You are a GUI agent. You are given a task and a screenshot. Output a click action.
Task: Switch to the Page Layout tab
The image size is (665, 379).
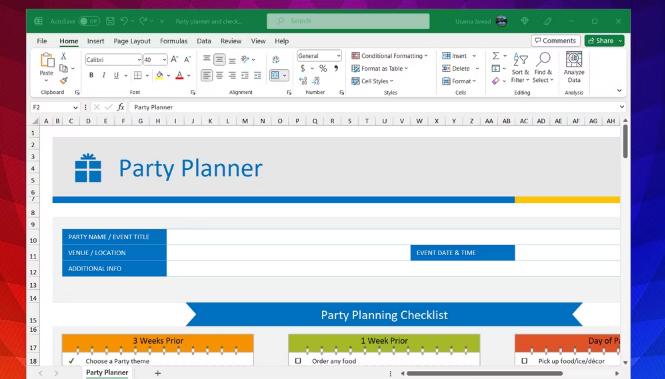click(132, 41)
